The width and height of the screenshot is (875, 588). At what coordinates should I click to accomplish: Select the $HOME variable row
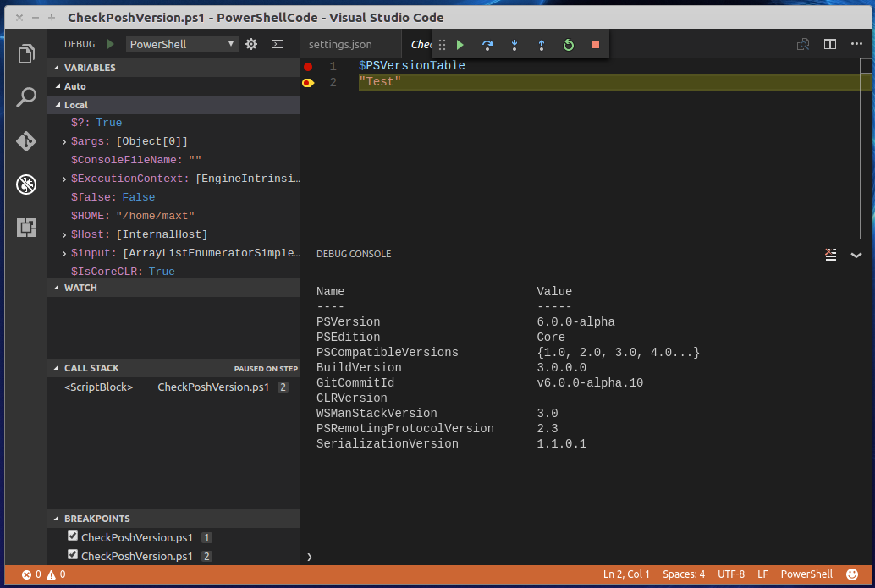(173, 216)
